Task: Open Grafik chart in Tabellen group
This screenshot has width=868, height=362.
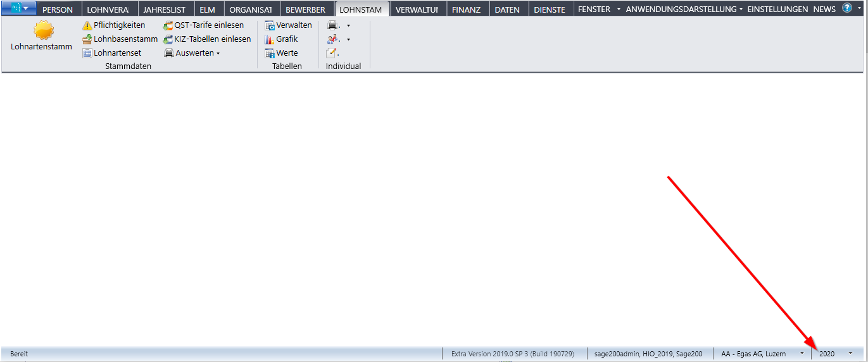Action: click(281, 39)
